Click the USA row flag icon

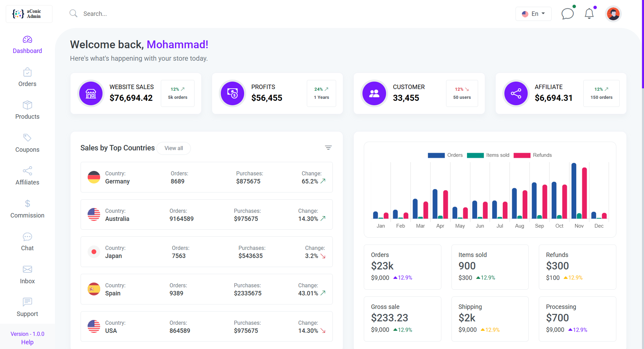[94, 326]
